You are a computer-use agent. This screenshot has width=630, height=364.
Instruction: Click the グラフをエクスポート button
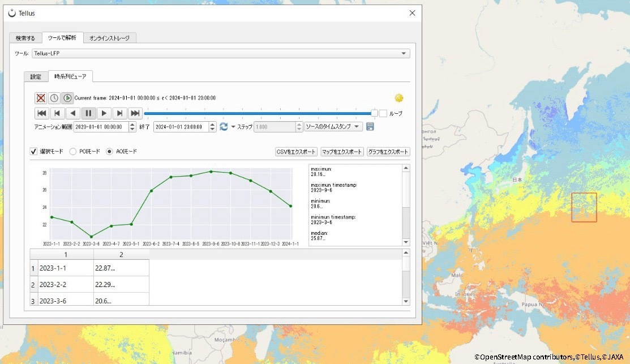tap(388, 152)
